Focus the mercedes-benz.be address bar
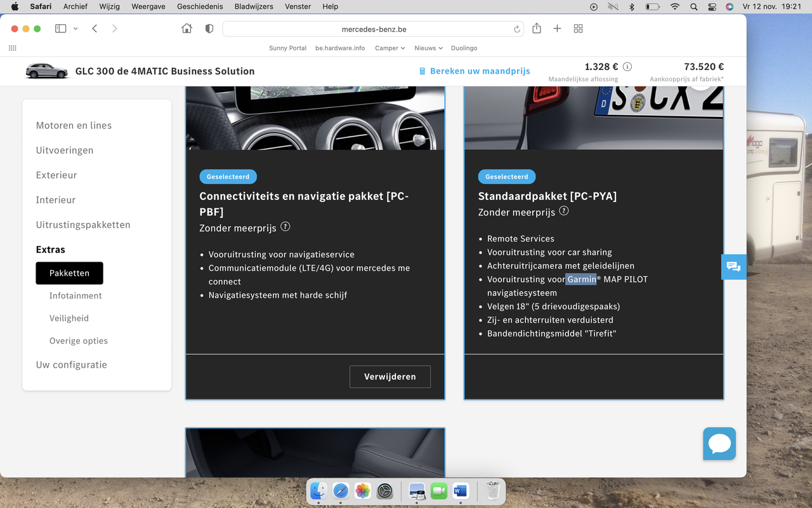 374,29
